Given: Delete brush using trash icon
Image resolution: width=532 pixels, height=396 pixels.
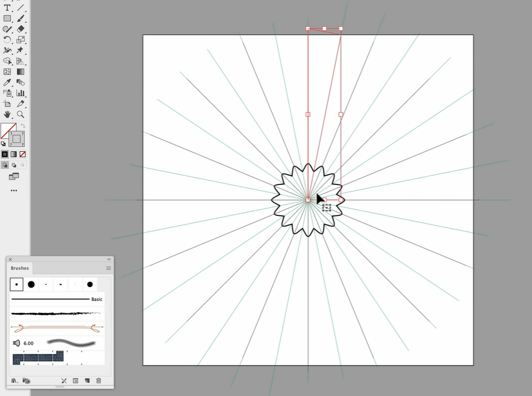Looking at the screenshot, I should click(99, 381).
